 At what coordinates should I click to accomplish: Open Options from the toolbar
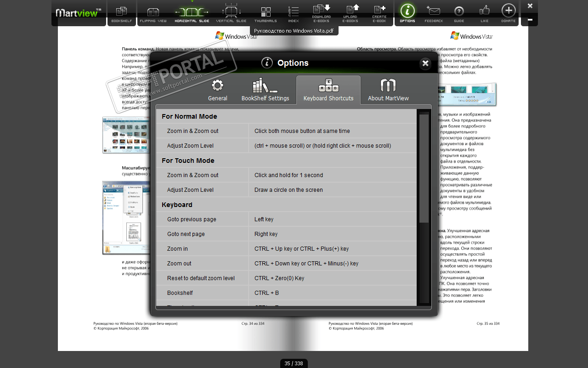pos(407,13)
